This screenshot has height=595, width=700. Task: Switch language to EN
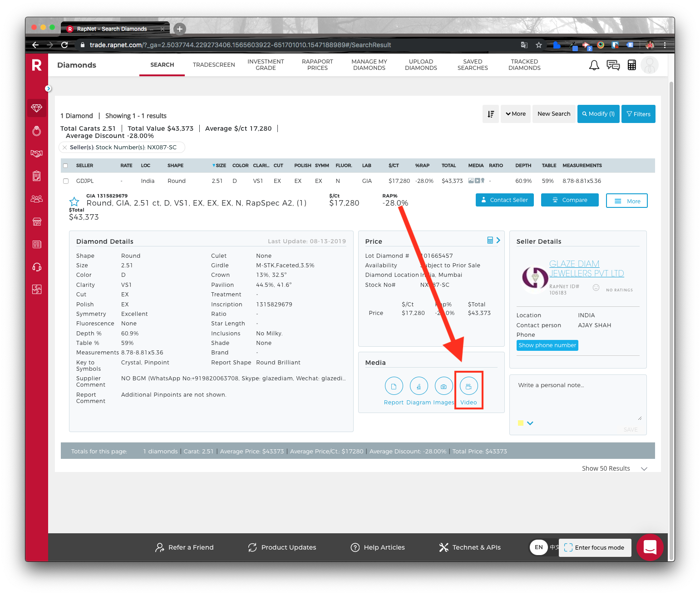click(539, 547)
